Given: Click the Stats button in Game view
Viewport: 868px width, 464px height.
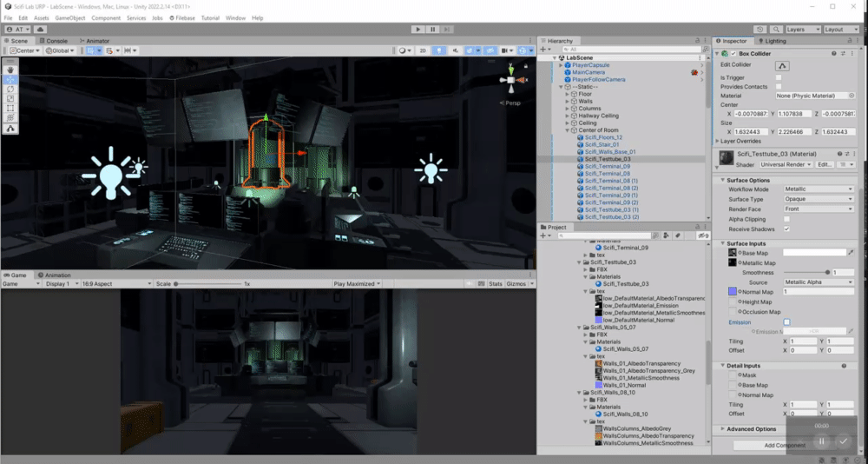Looking at the screenshot, I should click(496, 283).
